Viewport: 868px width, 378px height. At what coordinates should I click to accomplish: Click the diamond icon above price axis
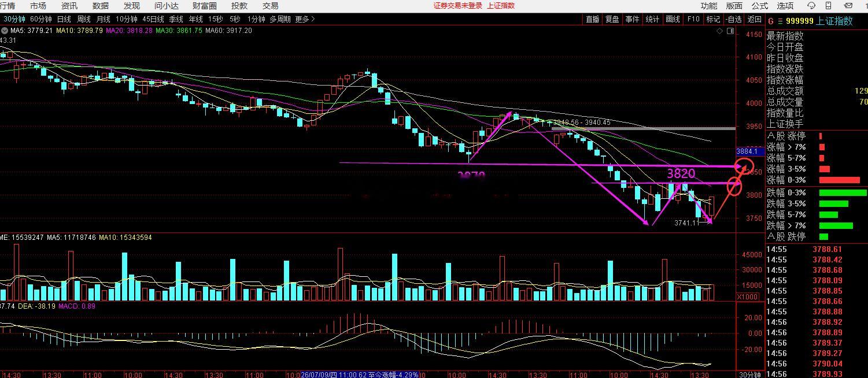[x=720, y=31]
